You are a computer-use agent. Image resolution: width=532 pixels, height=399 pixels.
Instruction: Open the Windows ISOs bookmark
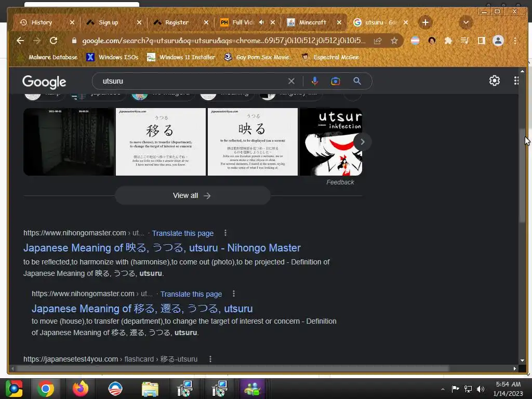[x=112, y=57]
